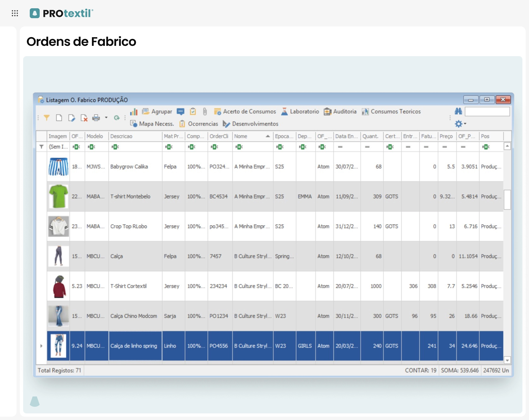
Task: Click the yellow filter funnel icon
Action: 46,118
